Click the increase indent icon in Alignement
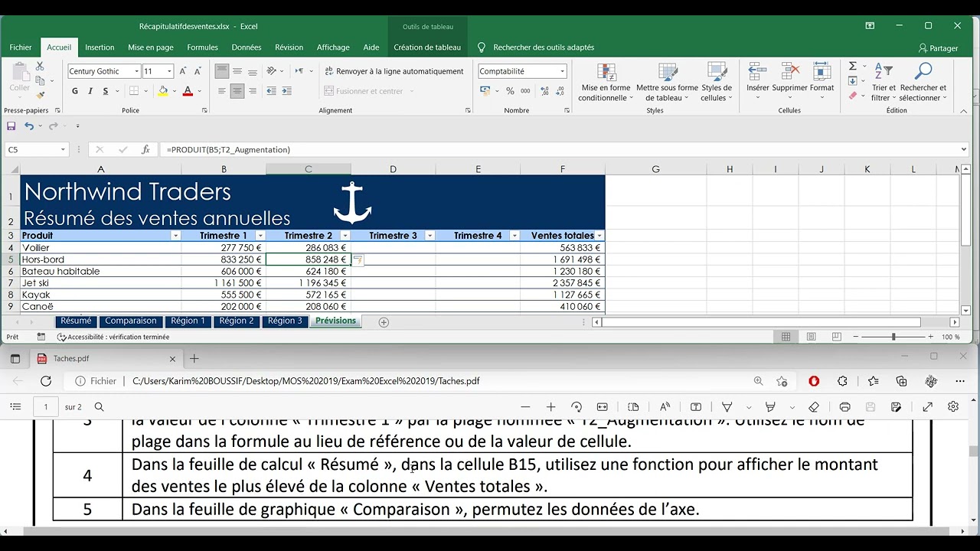 (x=286, y=91)
